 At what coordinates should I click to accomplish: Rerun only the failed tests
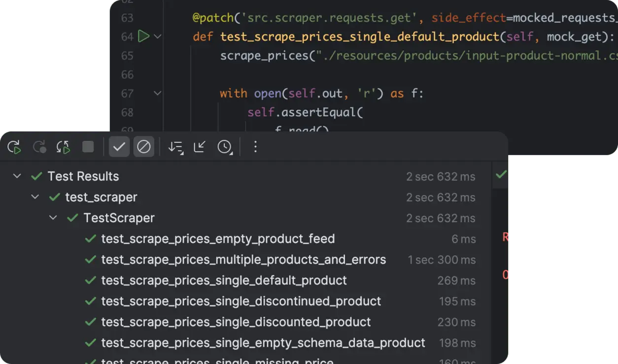pos(39,146)
